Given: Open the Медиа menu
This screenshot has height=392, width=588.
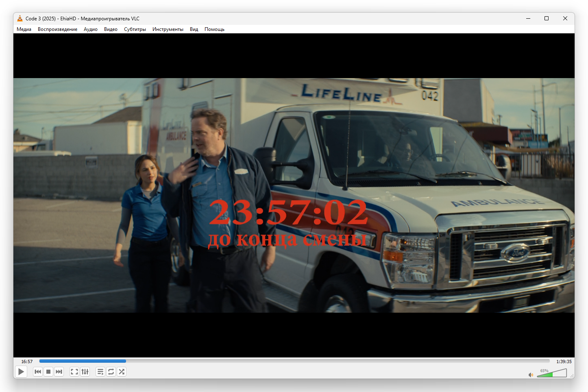Looking at the screenshot, I should (x=24, y=29).
